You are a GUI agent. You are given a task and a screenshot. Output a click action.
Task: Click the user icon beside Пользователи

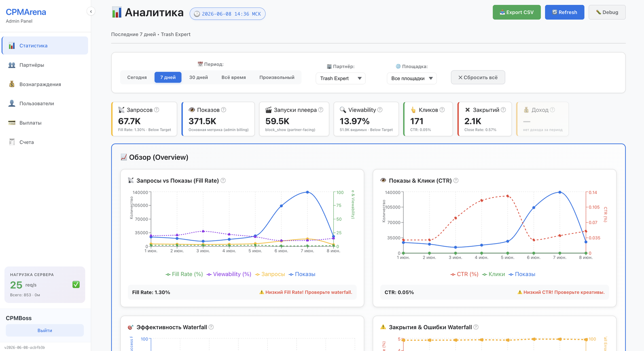click(12, 103)
